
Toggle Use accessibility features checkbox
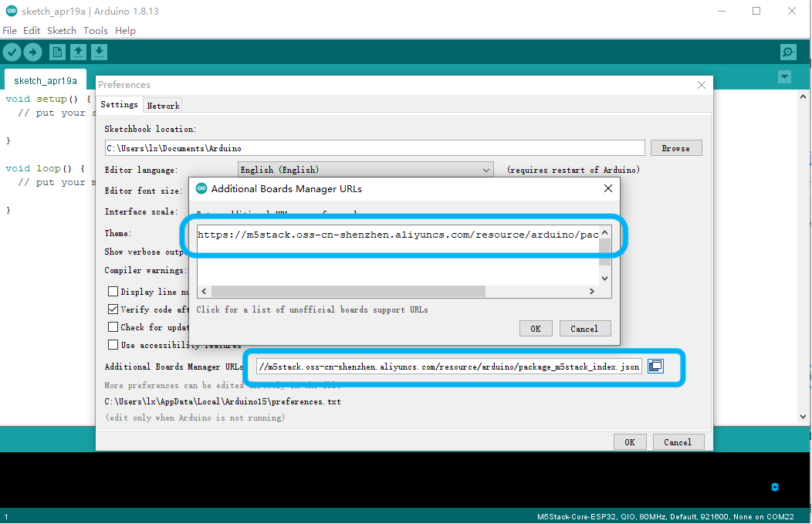click(x=113, y=344)
